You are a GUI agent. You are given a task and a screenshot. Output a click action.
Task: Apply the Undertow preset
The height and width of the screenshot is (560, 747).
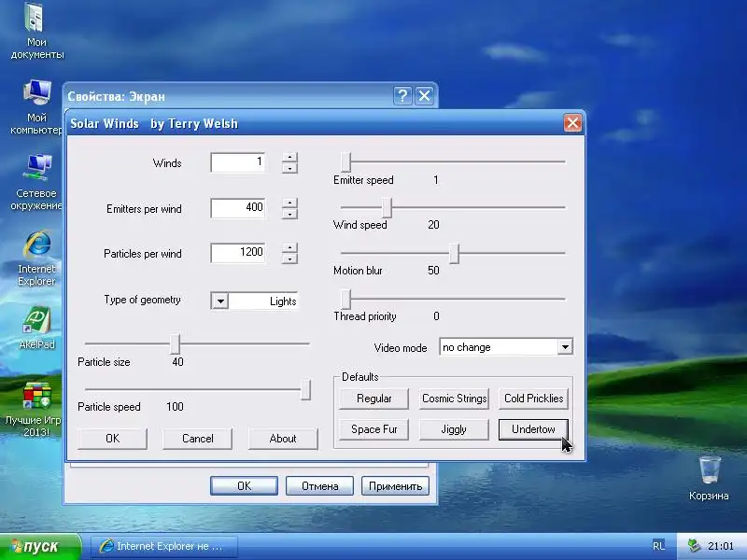coord(533,429)
